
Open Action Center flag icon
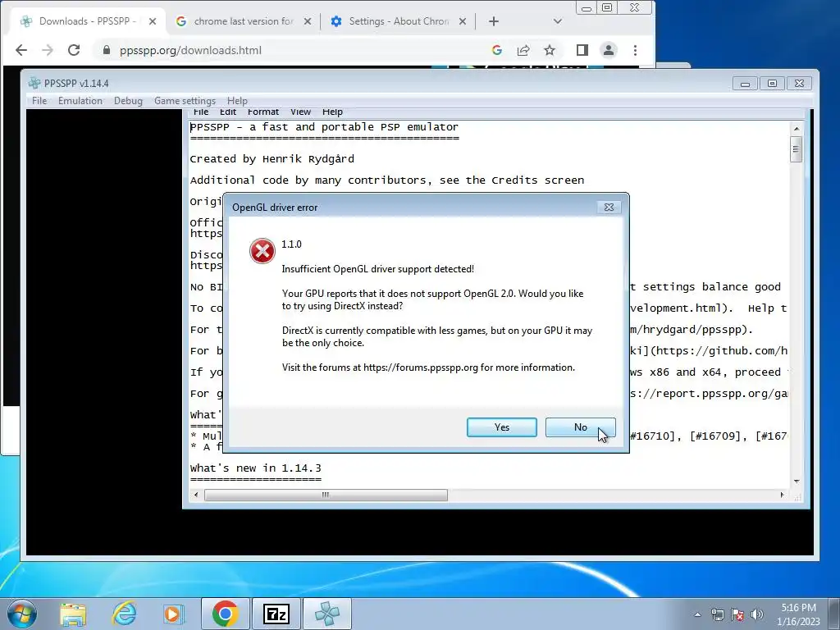[737, 614]
